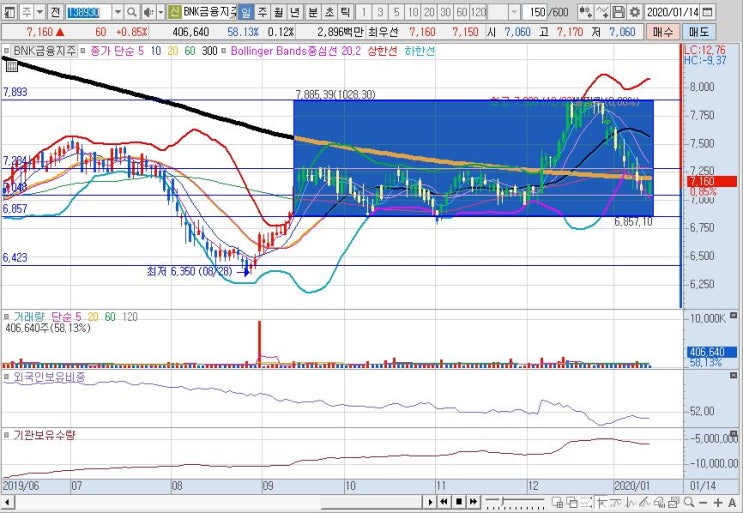
Task: Adjust the replay speed slider
Action: 515,502
